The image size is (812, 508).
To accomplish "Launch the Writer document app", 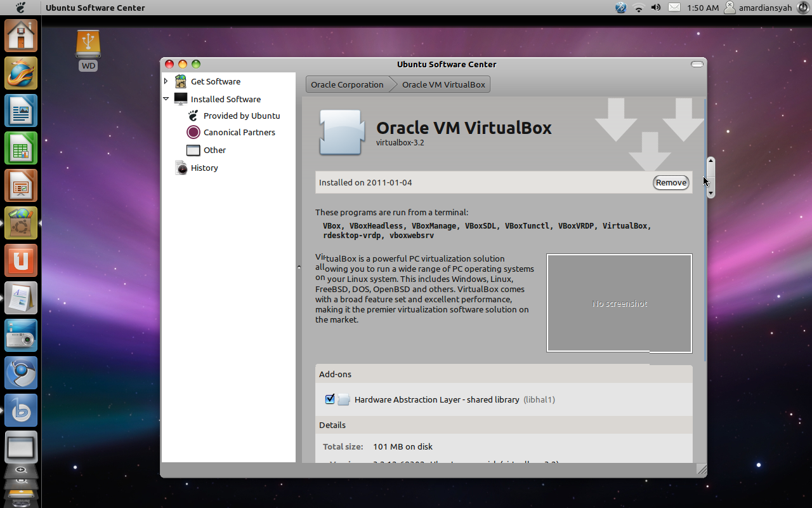I will (21, 110).
